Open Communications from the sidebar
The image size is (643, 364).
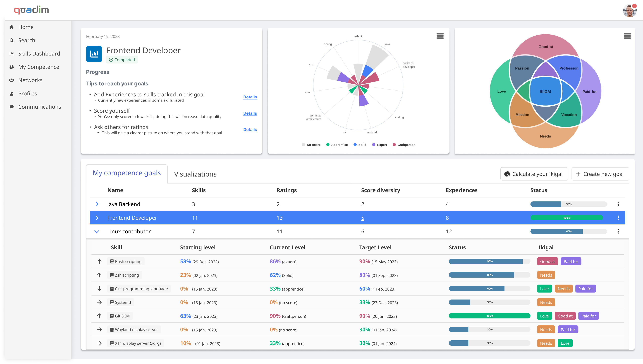40,107
